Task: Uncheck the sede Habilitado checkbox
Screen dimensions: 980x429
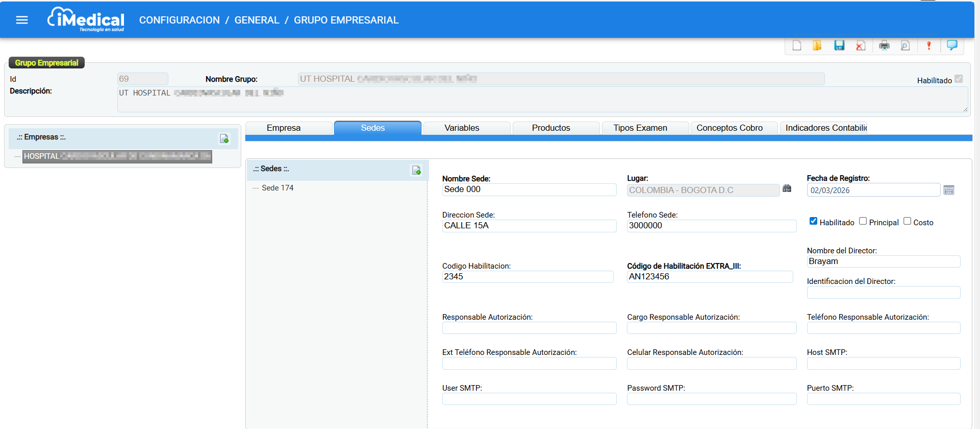Action: [813, 221]
